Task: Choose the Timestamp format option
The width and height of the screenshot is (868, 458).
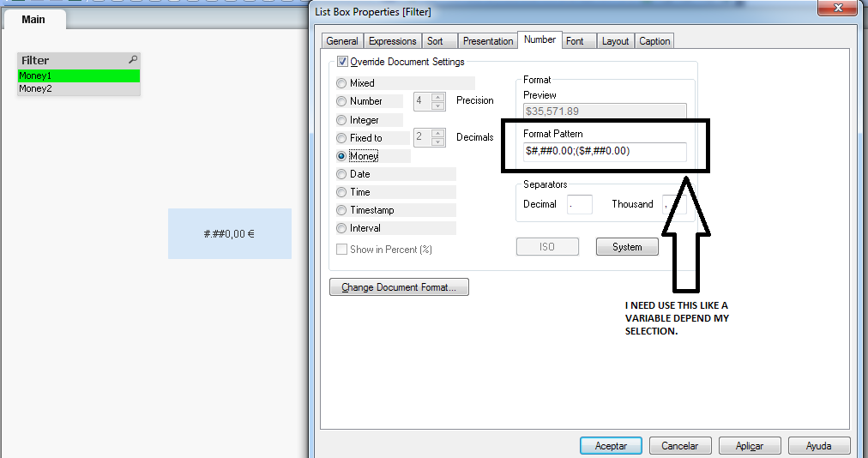Action: pos(341,210)
